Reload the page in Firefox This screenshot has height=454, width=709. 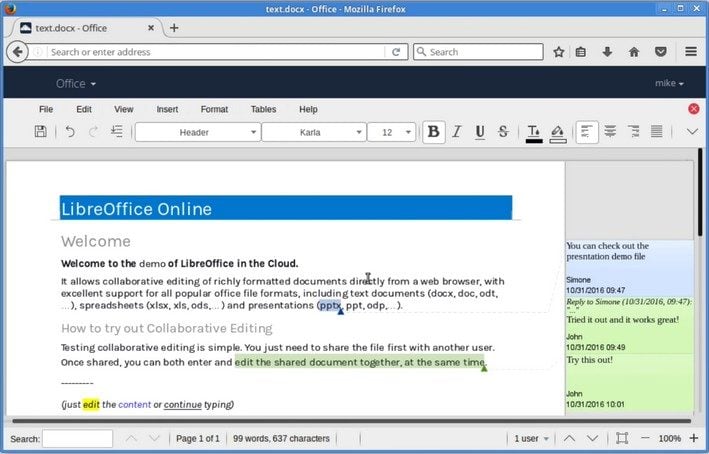click(x=396, y=52)
